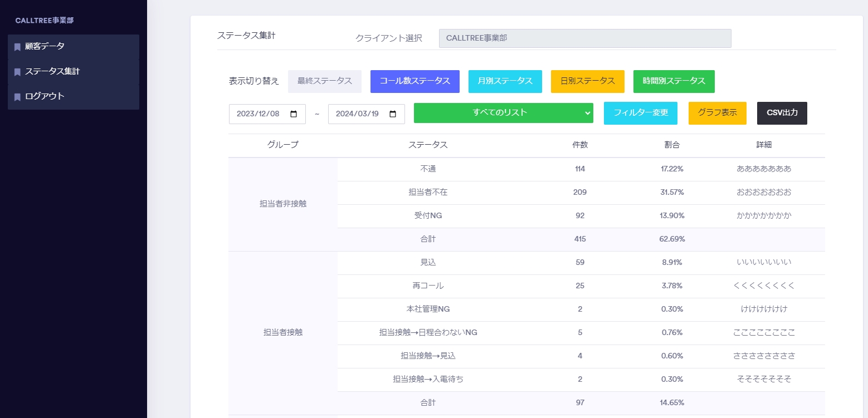Click the 件数 column header
This screenshot has width=868, height=418.
pos(580,145)
